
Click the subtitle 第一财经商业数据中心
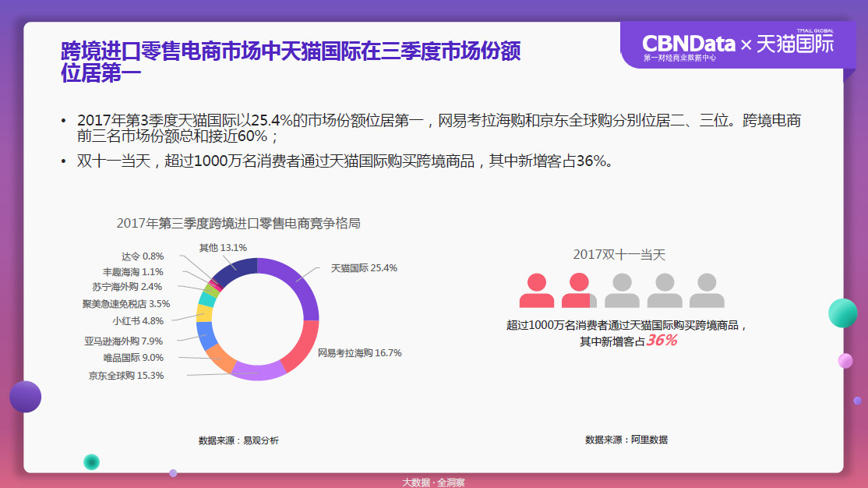click(679, 58)
